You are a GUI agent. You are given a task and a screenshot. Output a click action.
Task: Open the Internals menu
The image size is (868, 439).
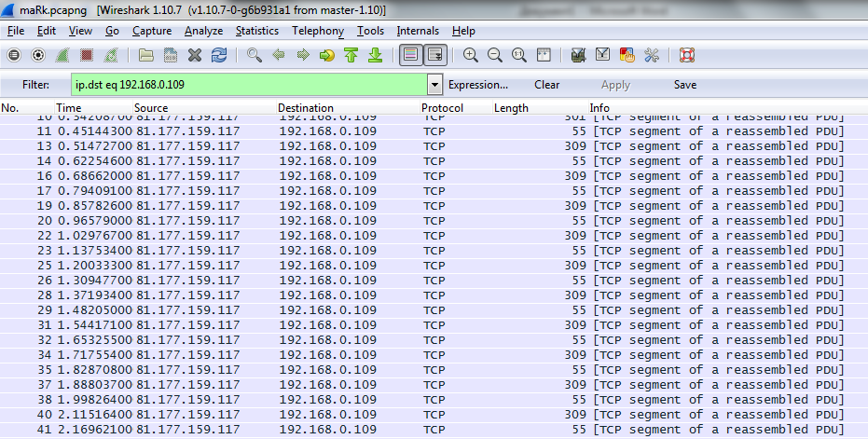pyautogui.click(x=418, y=31)
